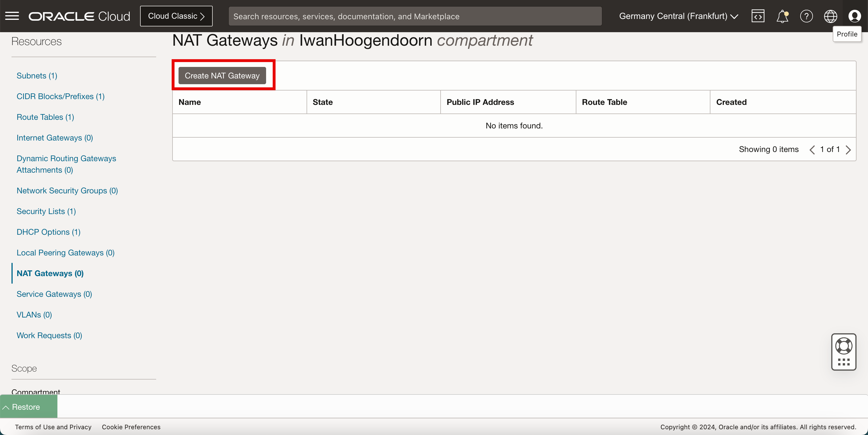Click the help question mark icon

806,16
